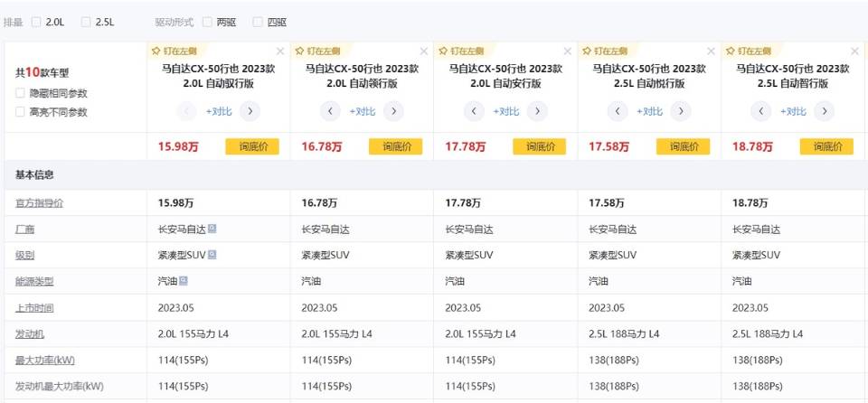Pin the 2.5L 自动智行版 column to left
Screen dimensions: 868x403
[758, 52]
